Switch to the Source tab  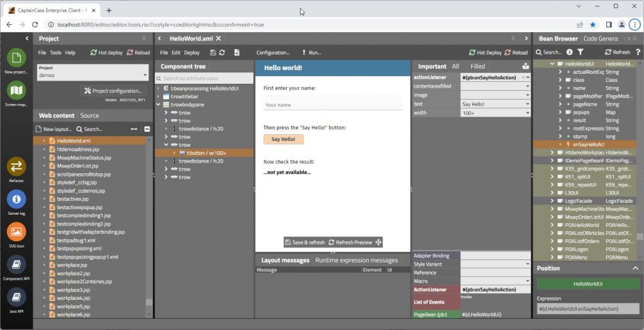tap(89, 115)
